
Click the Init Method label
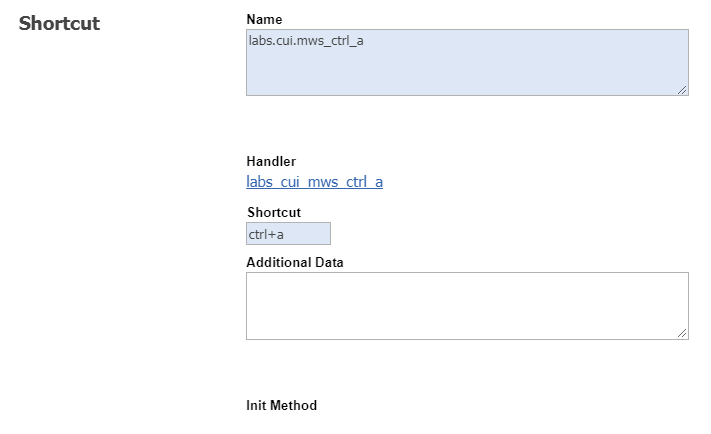[x=281, y=405]
